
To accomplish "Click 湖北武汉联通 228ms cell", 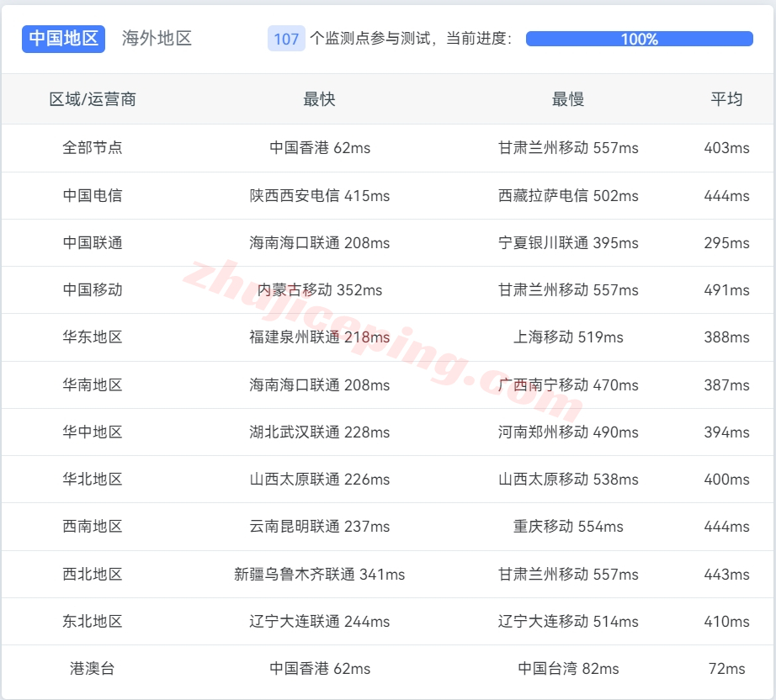I will click(x=320, y=432).
